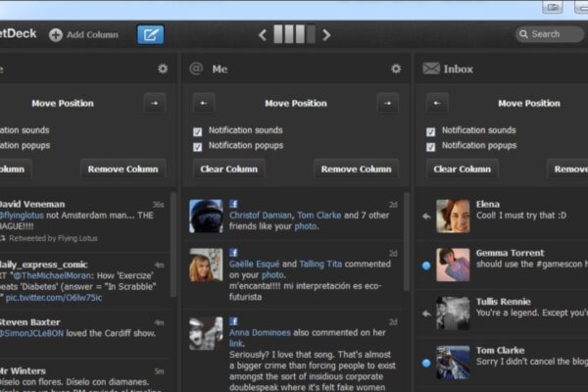Click the Me column scrollbar
This screenshot has height=392, width=588.
pyautogui.click(x=407, y=242)
